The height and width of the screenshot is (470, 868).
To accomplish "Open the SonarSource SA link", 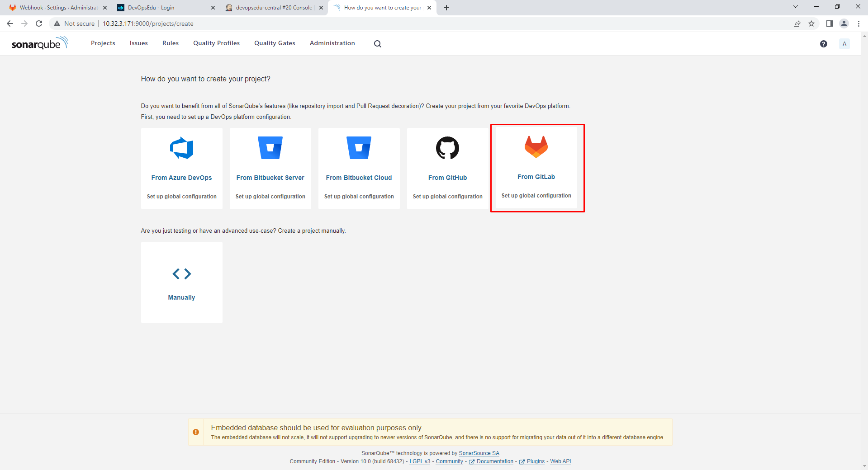I will [x=479, y=453].
